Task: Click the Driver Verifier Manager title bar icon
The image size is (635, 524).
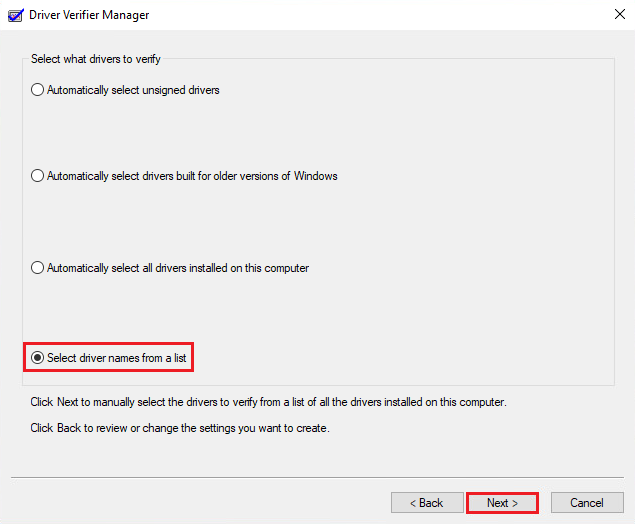Action: point(16,15)
